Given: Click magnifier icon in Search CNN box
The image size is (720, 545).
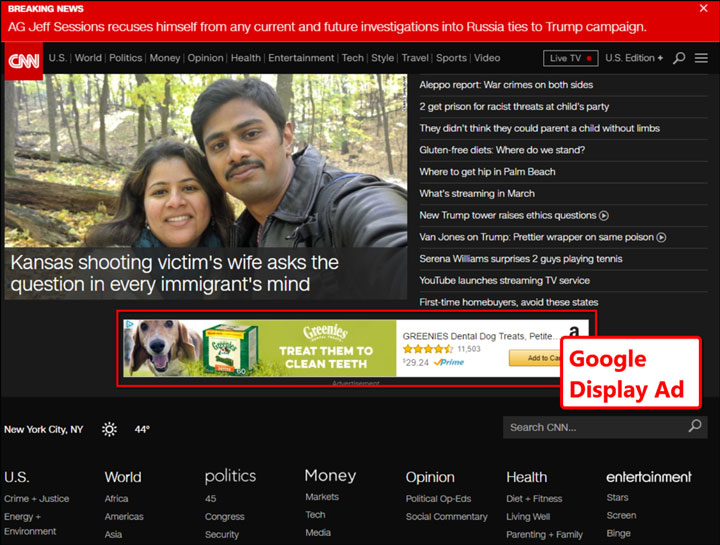Looking at the screenshot, I should pyautogui.click(x=695, y=427).
